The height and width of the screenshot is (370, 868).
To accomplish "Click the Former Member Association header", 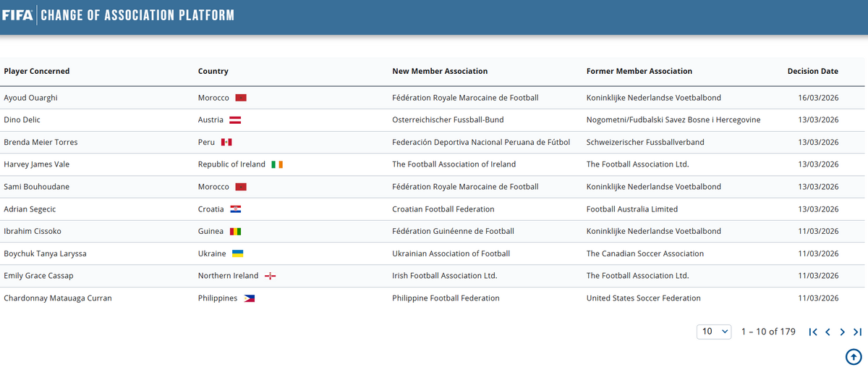I will click(x=639, y=71).
